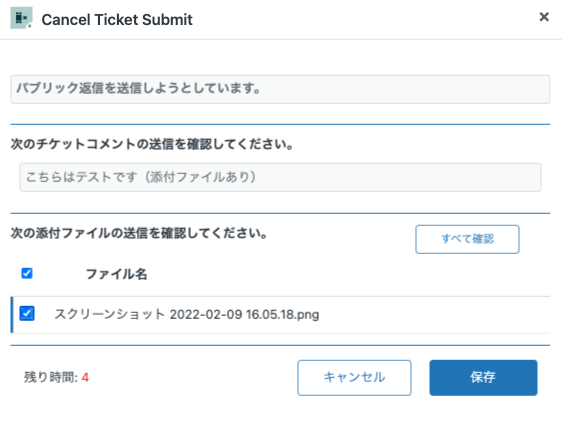The width and height of the screenshot is (562, 425).
Task: Close the Cancel Ticket Submit dialog
Action: tap(544, 17)
